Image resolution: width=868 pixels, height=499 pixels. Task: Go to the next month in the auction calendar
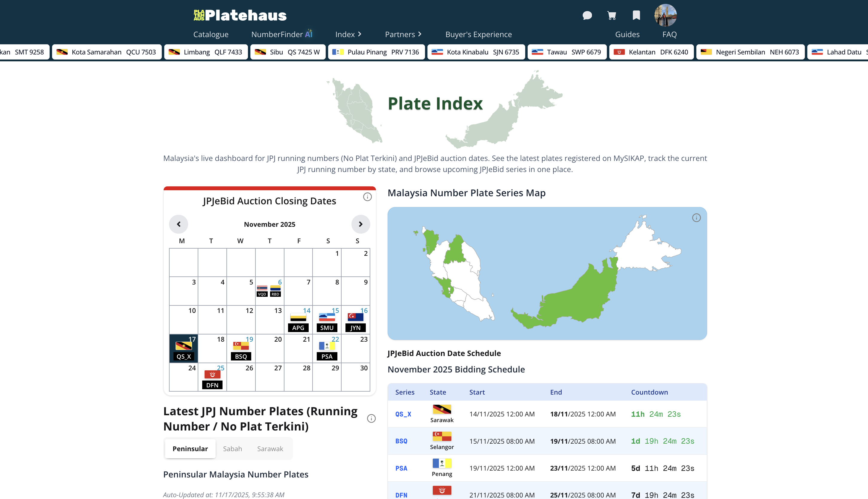coord(361,224)
